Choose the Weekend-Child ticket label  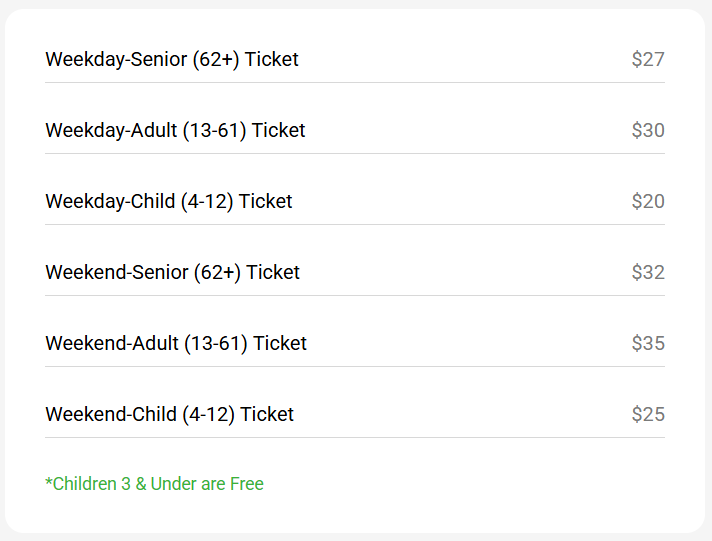pyautogui.click(x=170, y=414)
